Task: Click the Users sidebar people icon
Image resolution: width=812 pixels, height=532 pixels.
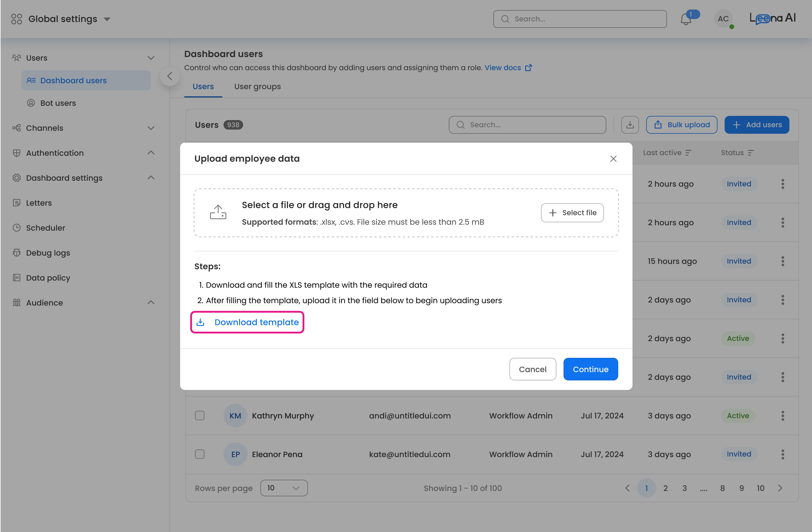Action: click(x=16, y=58)
